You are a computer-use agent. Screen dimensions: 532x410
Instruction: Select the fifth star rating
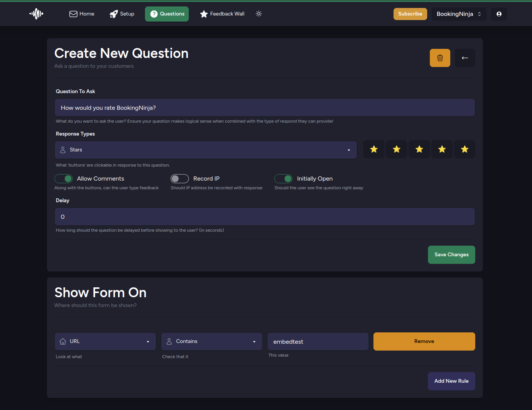[x=465, y=149]
